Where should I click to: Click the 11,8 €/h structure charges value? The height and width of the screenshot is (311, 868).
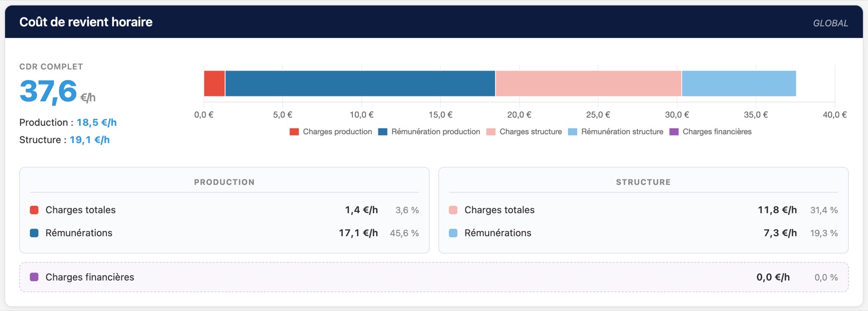click(777, 210)
